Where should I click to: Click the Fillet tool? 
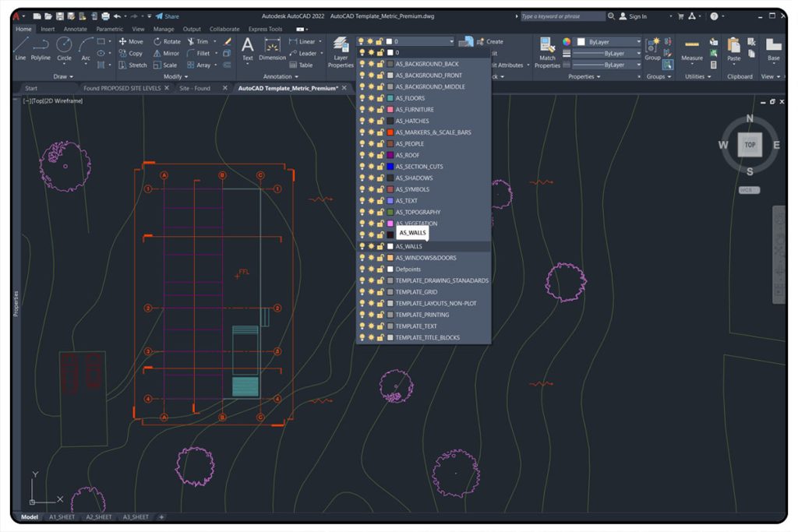click(199, 54)
